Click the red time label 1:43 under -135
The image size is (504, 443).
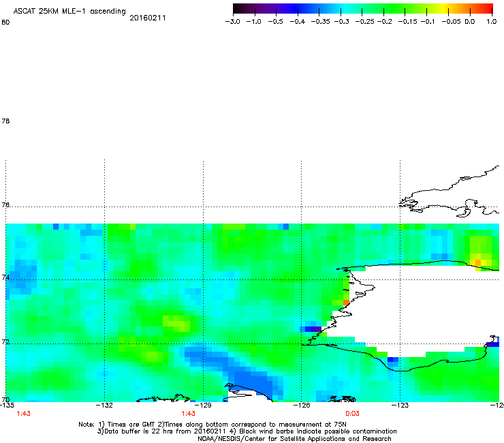[23, 414]
